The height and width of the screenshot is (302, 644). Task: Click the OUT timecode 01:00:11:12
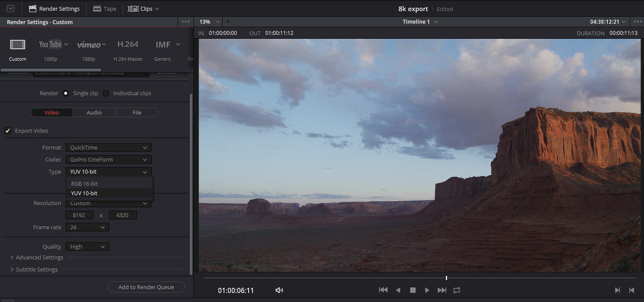coord(279,33)
